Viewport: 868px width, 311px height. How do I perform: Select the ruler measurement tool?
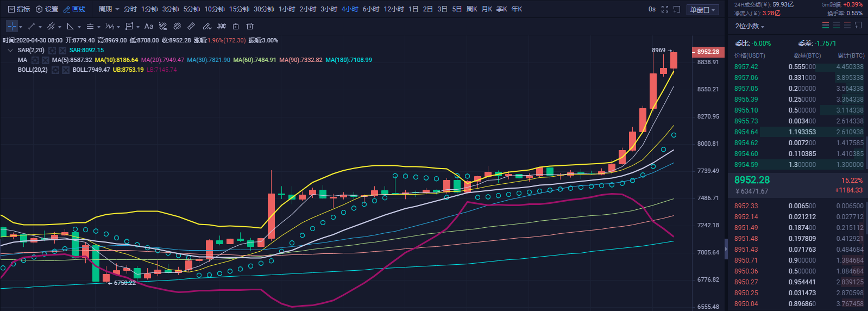[x=191, y=26]
